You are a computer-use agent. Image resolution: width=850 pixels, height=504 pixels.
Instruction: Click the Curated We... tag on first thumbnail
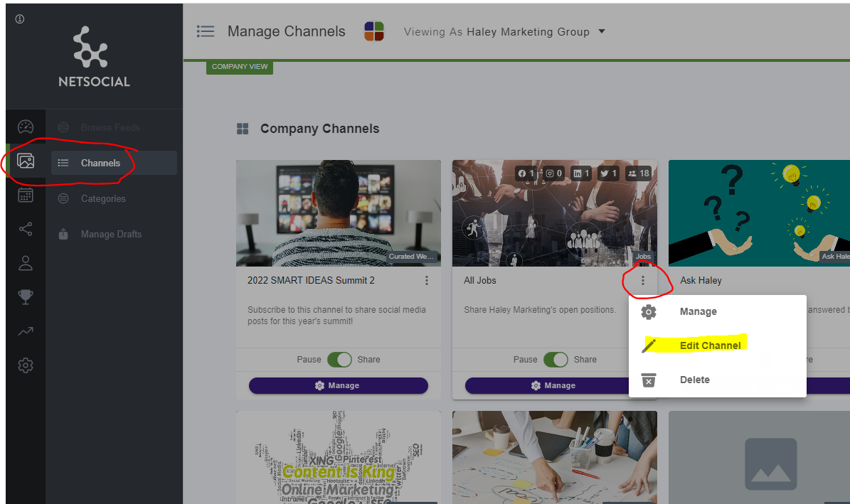click(x=411, y=257)
